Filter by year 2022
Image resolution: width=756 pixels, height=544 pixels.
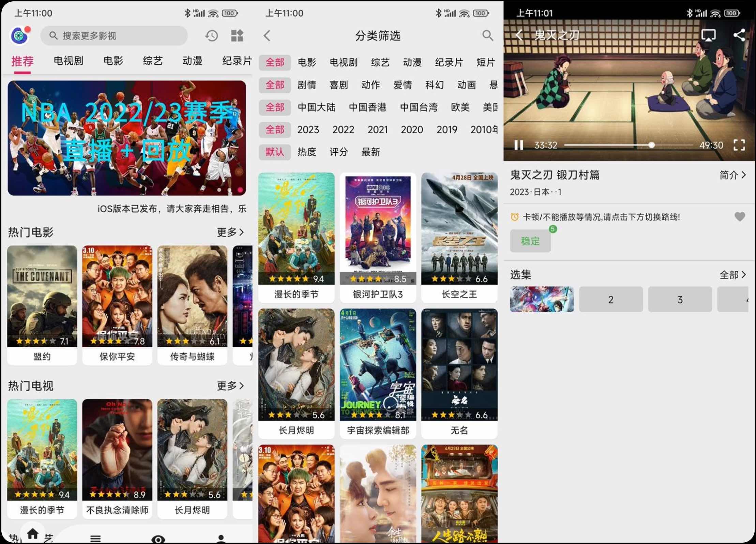pyautogui.click(x=343, y=130)
